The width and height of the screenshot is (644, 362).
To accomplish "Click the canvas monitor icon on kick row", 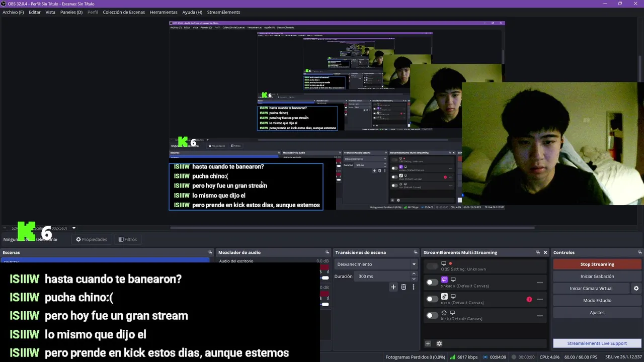I will (x=452, y=313).
